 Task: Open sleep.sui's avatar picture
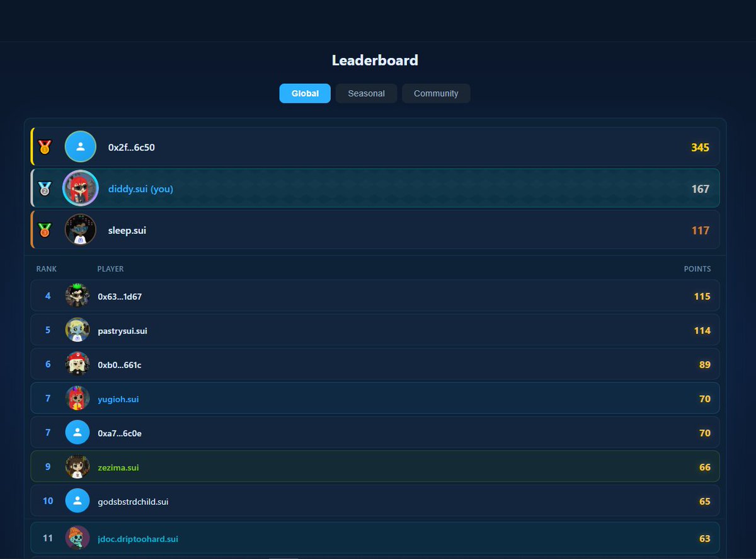(x=81, y=230)
